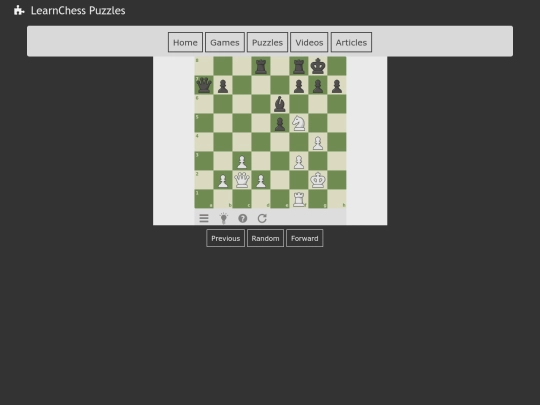Click the black pawn on b7
The height and width of the screenshot is (405, 540).
point(223,85)
